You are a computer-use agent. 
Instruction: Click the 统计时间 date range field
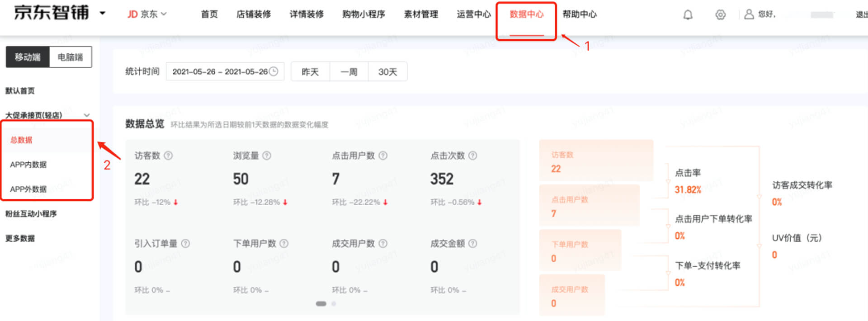coord(225,72)
